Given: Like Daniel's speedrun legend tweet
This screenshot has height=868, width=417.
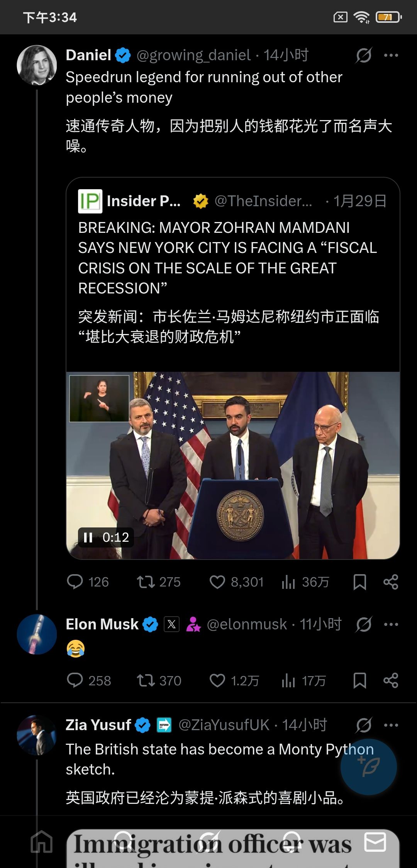Looking at the screenshot, I should 217,582.
